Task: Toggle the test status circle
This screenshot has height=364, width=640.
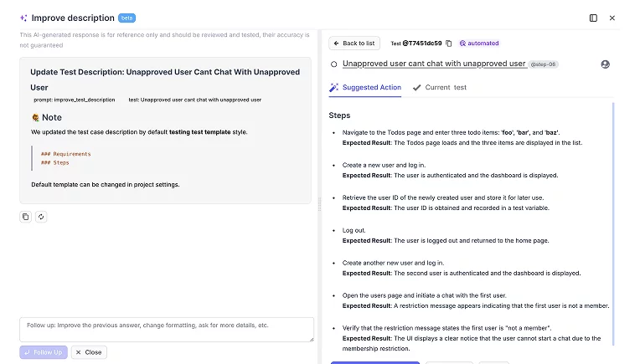Action: 334,64
